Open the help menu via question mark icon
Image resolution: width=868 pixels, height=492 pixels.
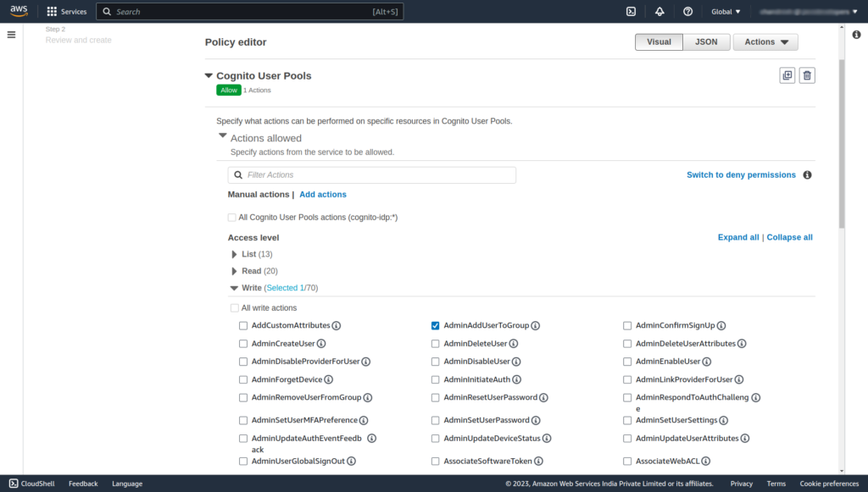688,11
